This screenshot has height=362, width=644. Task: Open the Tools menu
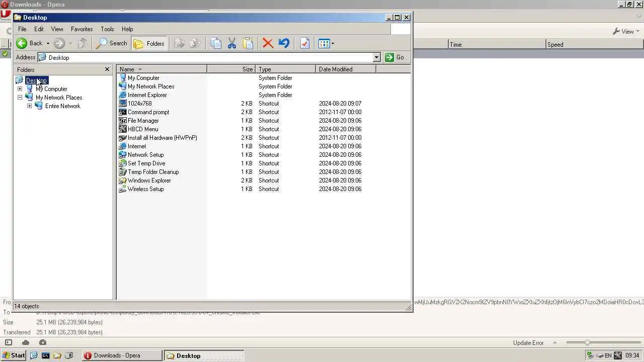coord(107,29)
